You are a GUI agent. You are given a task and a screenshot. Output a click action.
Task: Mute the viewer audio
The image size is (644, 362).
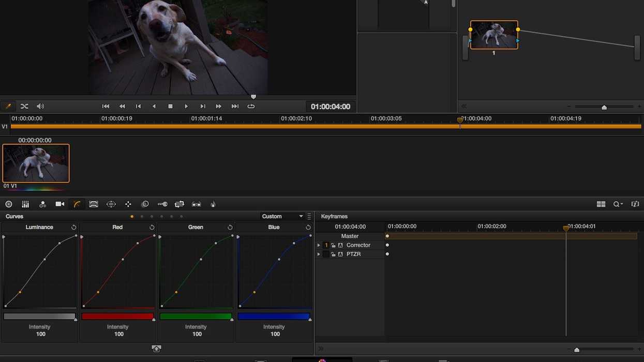point(40,106)
